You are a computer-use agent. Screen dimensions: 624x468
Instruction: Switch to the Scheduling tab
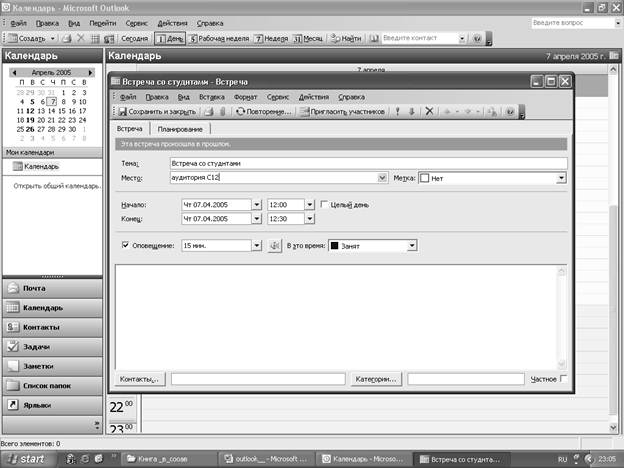180,129
